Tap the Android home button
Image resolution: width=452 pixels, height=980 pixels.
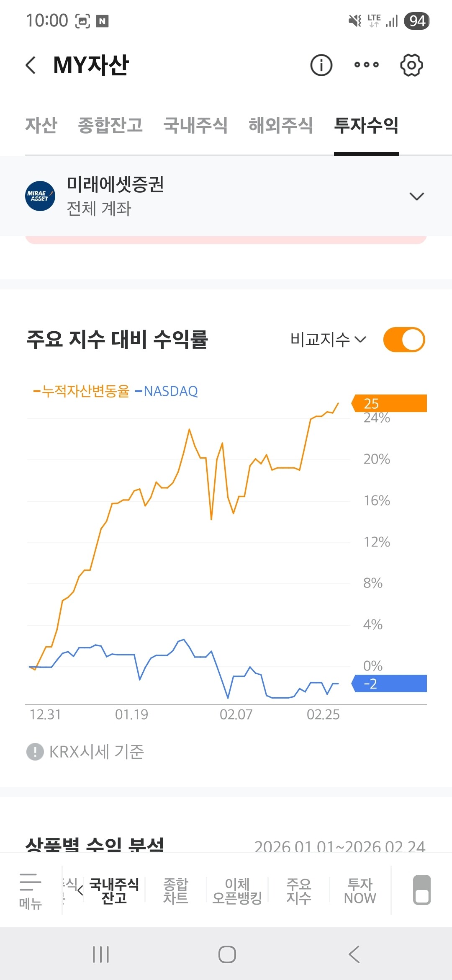coord(227,954)
